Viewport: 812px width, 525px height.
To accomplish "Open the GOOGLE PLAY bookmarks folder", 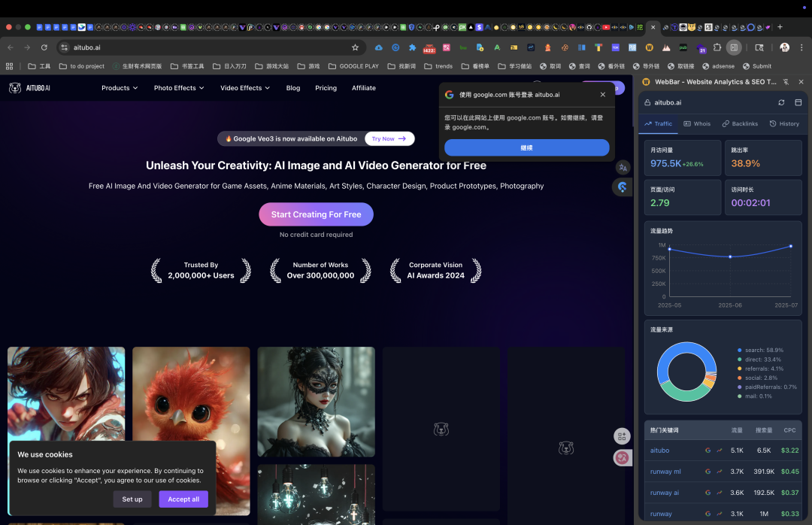I will pyautogui.click(x=353, y=66).
